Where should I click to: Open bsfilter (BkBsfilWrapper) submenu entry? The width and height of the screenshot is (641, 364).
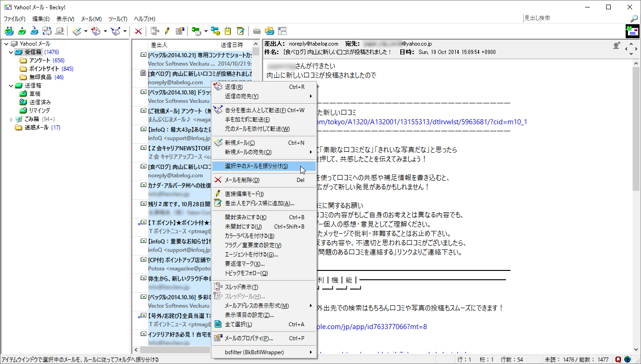(x=264, y=352)
